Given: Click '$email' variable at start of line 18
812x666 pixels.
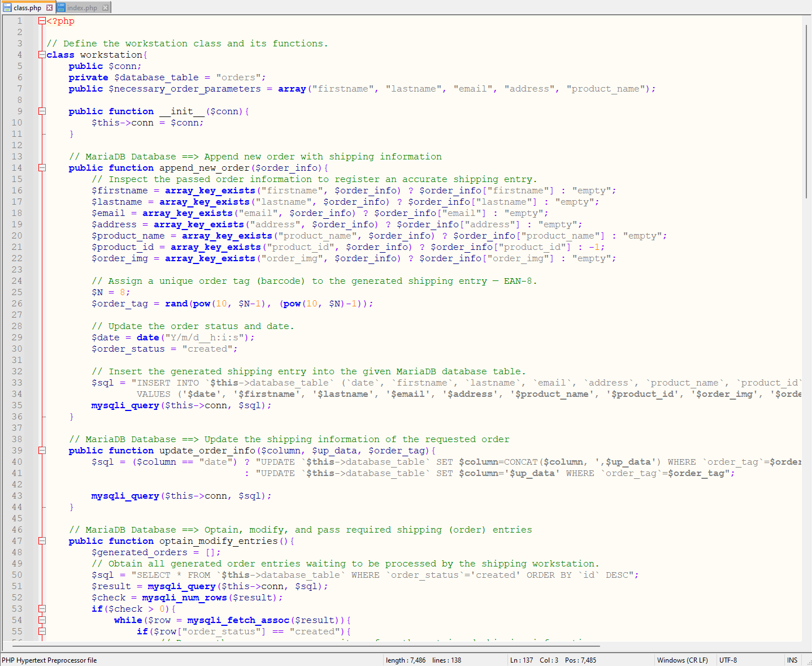Looking at the screenshot, I should pyautogui.click(x=108, y=213).
